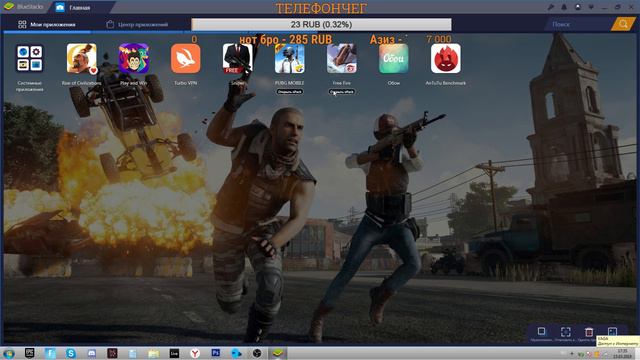Click into the Поиск search field
The width and height of the screenshot is (640, 360).
click(579, 24)
